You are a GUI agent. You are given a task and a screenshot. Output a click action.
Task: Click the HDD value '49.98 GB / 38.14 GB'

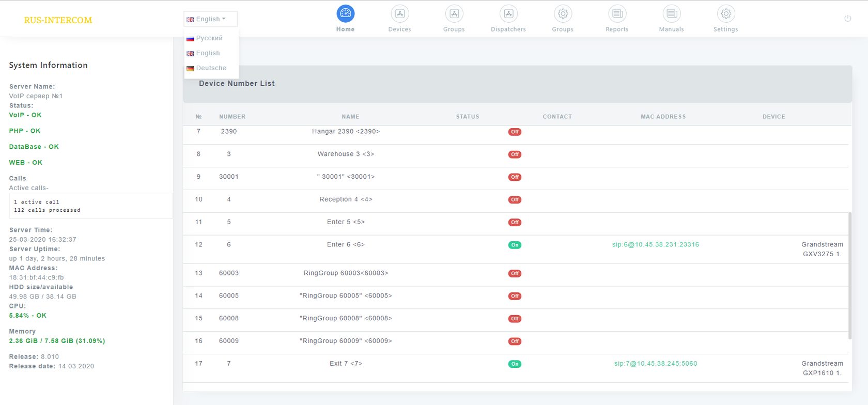[42, 297]
